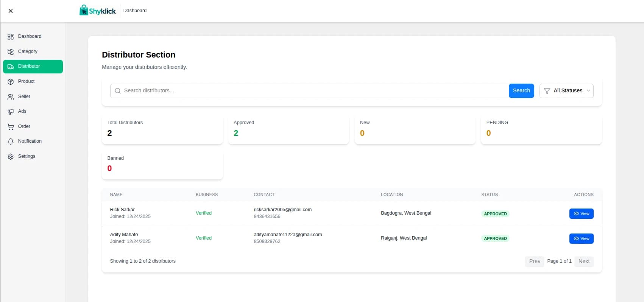Click the funnel filter icon

(547, 91)
